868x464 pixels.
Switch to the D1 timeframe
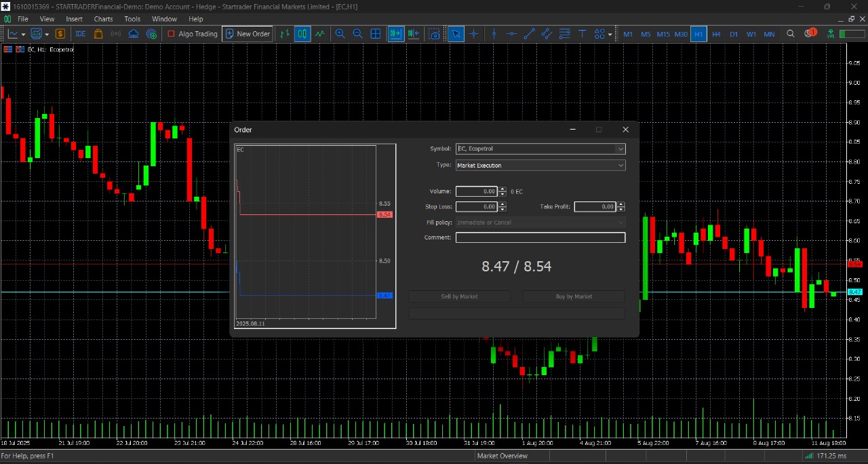(734, 34)
